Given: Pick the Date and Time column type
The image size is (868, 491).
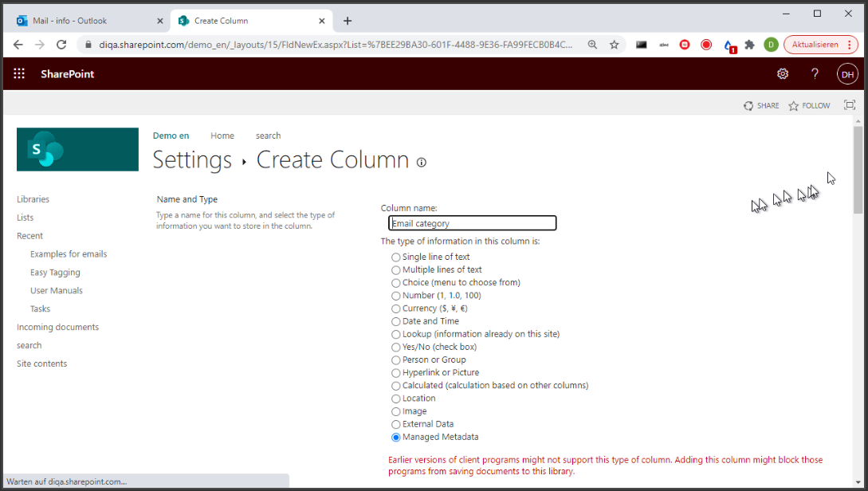Looking at the screenshot, I should click(x=396, y=321).
